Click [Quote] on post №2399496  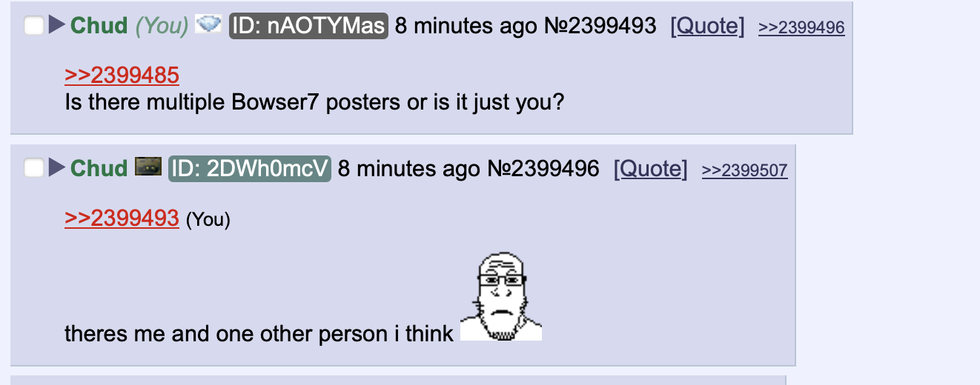650,168
